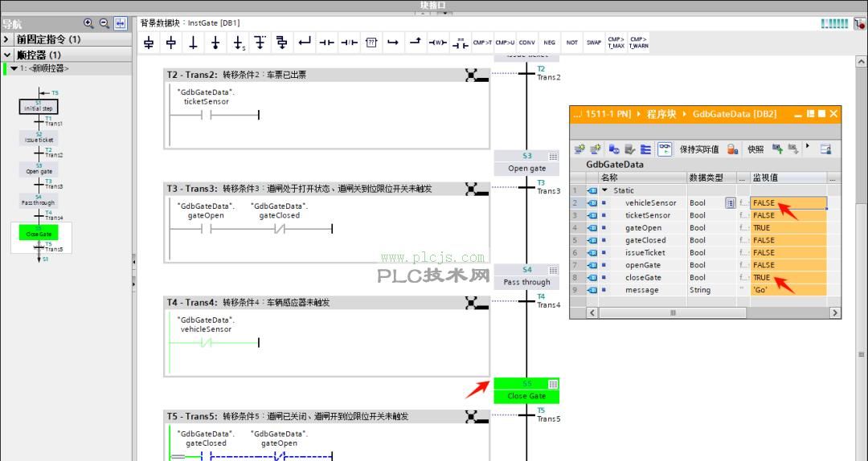Zoom in on the navigation view

(88, 23)
